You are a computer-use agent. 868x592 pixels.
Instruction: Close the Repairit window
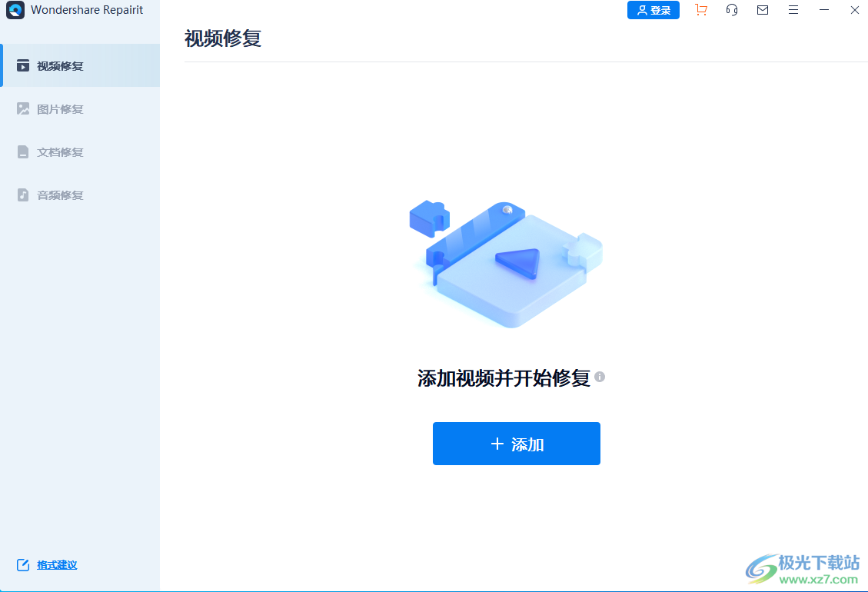coord(855,10)
